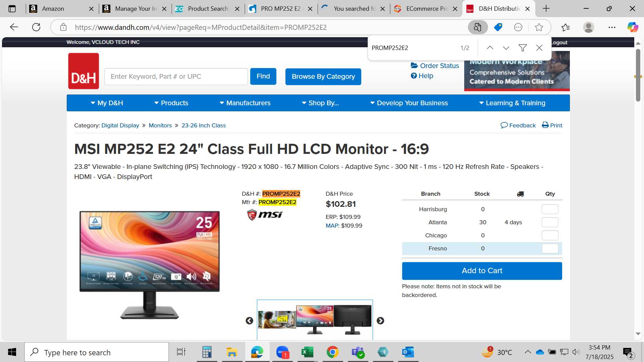Click the Atlanta quantity field

(x=550, y=222)
